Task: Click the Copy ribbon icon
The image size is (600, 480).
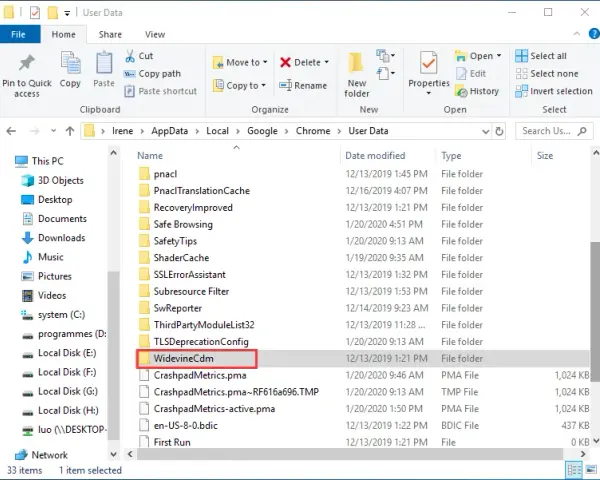Action: tap(70, 70)
